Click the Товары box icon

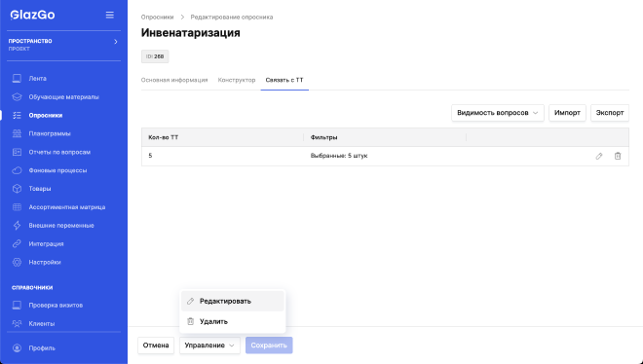coord(17,189)
